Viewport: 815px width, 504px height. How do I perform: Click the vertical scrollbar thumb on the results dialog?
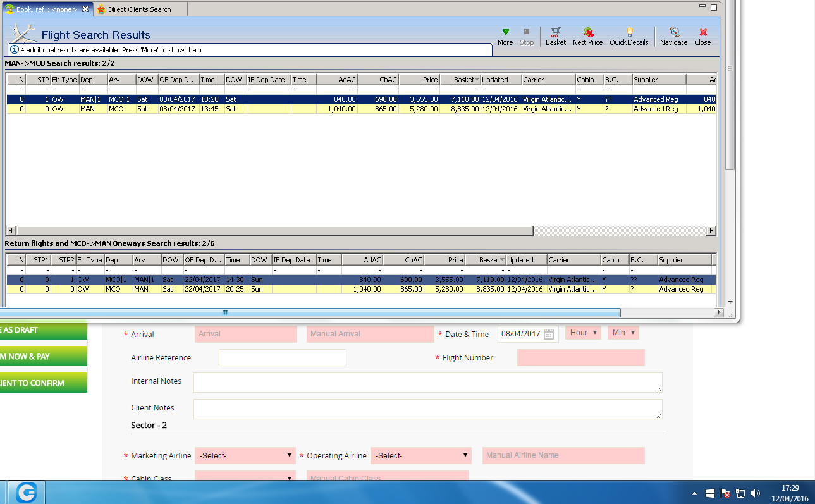pyautogui.click(x=730, y=85)
